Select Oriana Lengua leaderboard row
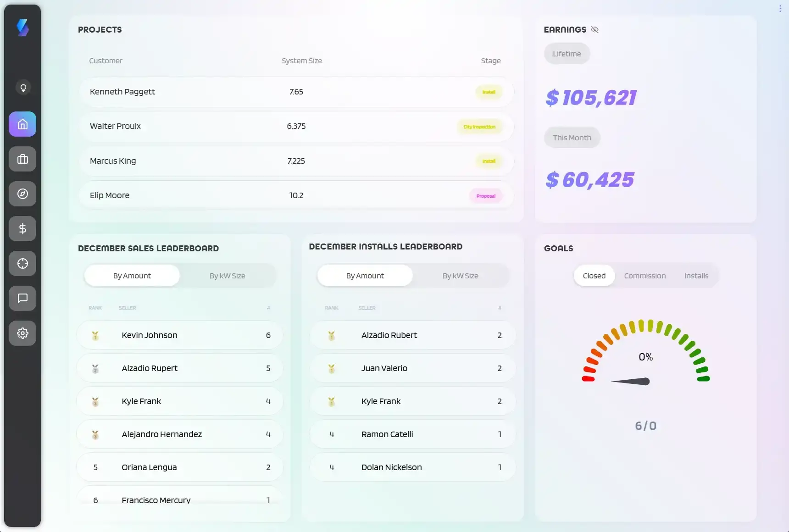This screenshot has height=532, width=789. [179, 467]
